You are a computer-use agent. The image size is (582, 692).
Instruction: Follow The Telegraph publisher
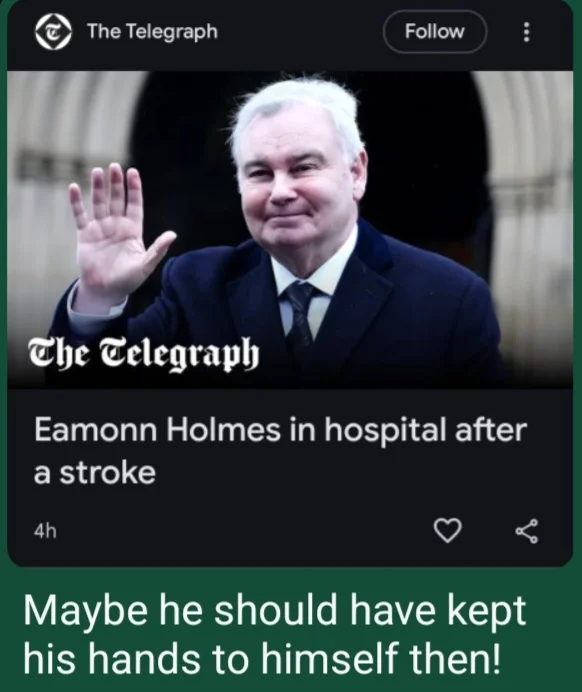click(435, 32)
